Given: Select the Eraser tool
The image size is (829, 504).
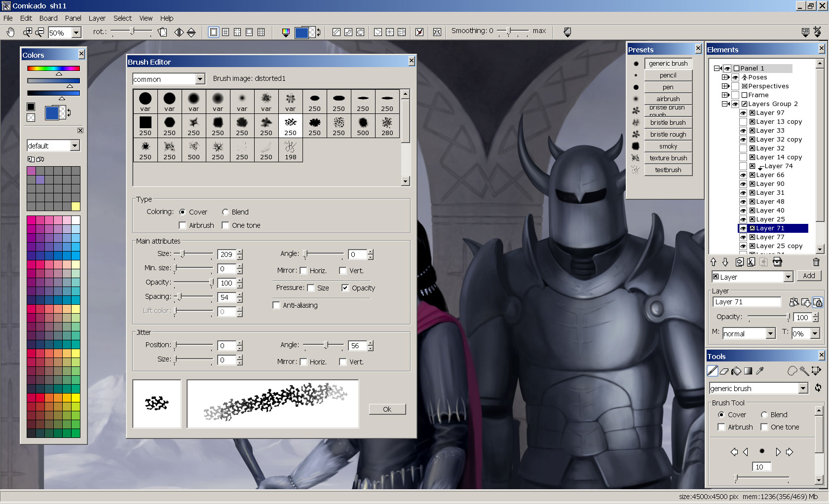Looking at the screenshot, I should 723,371.
